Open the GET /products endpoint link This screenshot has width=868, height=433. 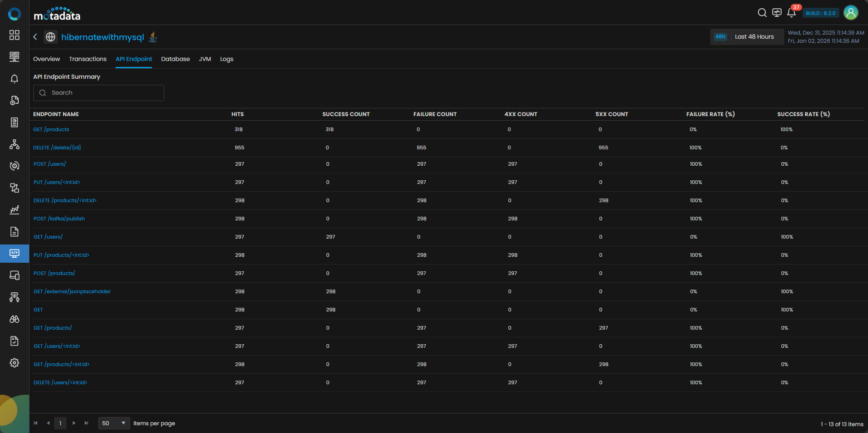click(51, 130)
